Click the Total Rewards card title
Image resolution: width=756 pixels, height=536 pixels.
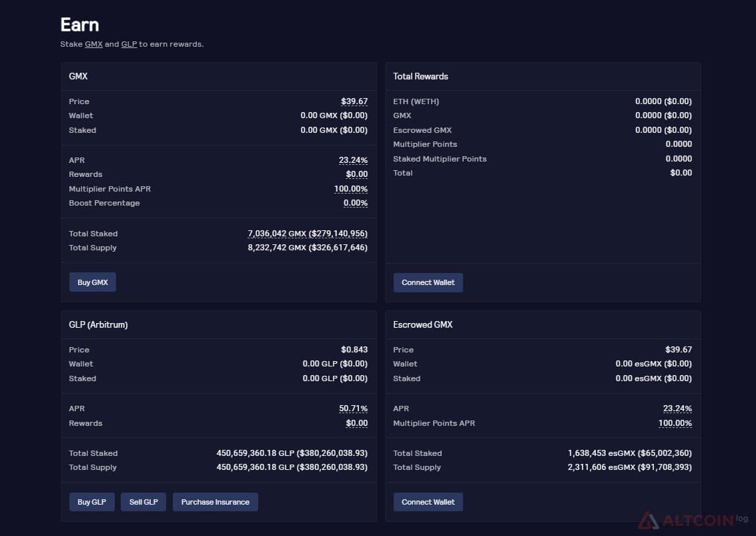[420, 76]
